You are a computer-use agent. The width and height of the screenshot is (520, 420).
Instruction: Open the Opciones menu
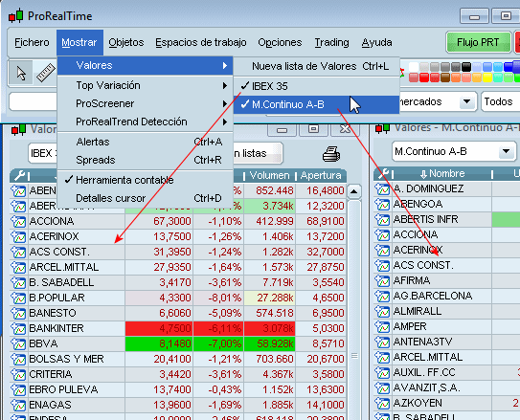coord(280,42)
